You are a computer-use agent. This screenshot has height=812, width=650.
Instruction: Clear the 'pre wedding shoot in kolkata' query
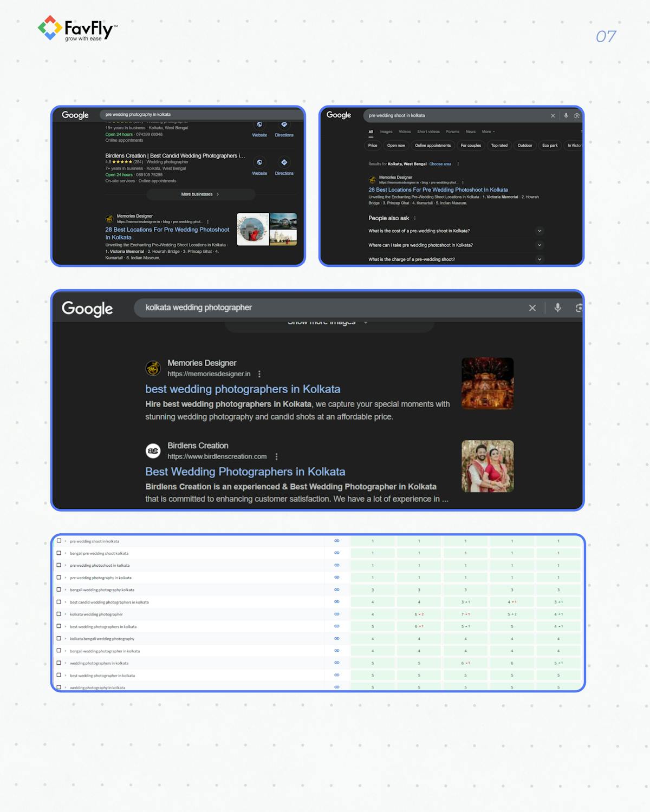[553, 115]
